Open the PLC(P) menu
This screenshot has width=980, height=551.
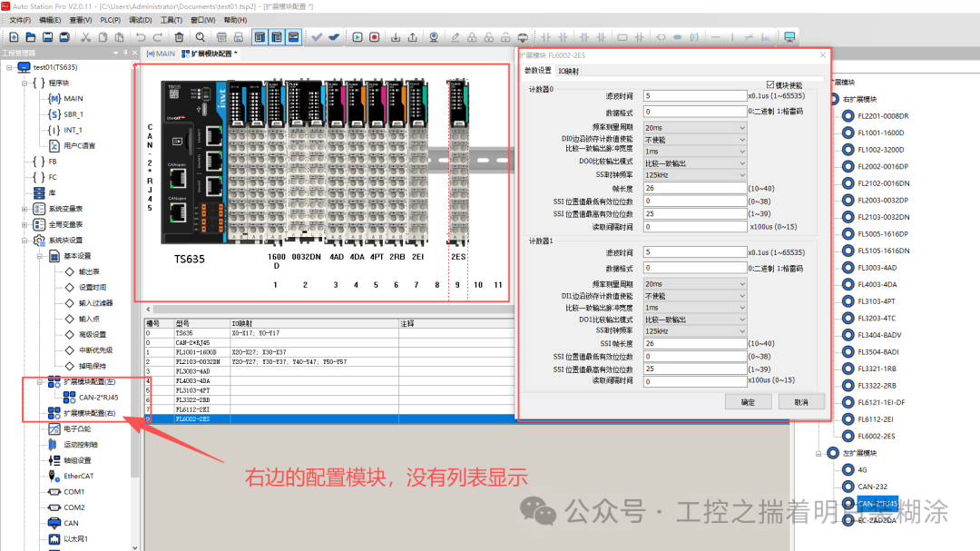pos(111,21)
